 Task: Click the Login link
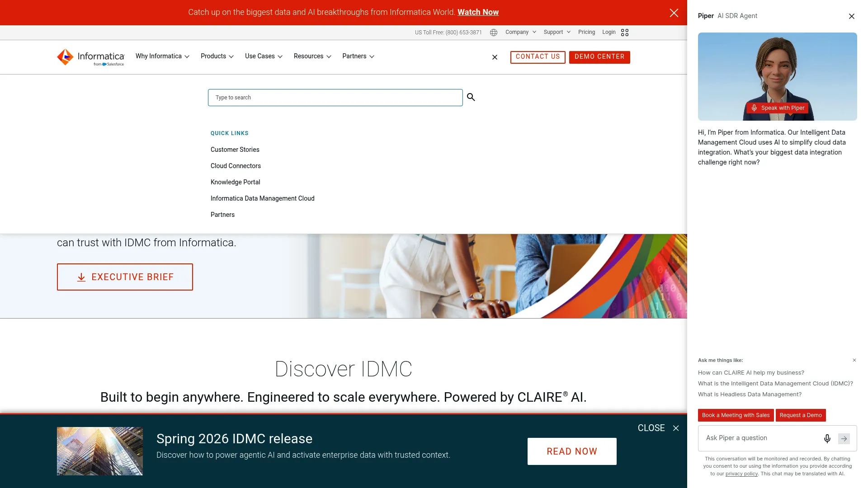[x=609, y=32]
